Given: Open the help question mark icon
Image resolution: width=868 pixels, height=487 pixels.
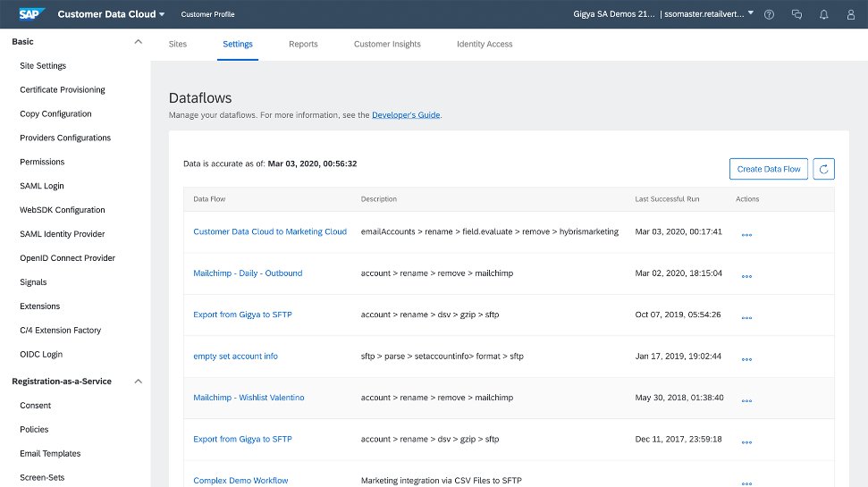Looking at the screenshot, I should tap(770, 15).
